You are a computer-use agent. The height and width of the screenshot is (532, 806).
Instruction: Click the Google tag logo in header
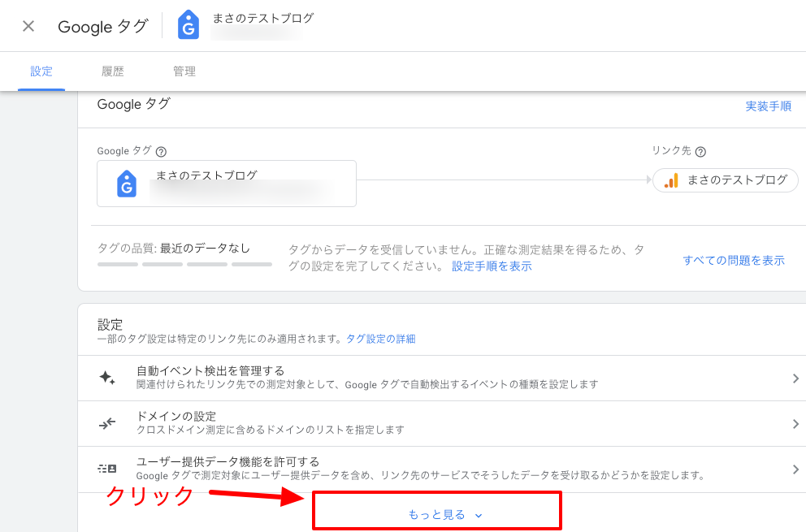(x=188, y=25)
